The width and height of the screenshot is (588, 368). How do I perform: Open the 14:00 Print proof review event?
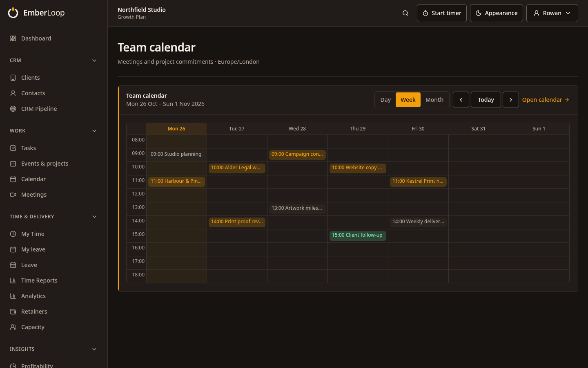(x=237, y=222)
